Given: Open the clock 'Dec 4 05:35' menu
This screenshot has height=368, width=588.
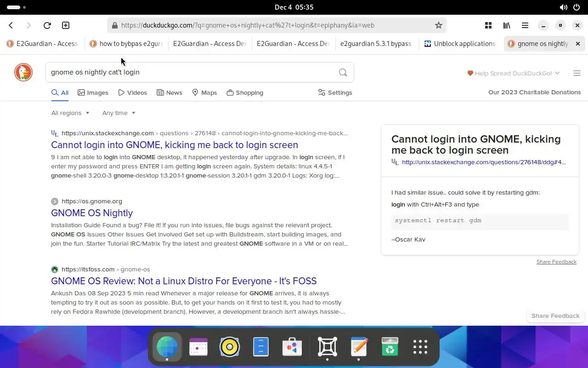Looking at the screenshot, I should coord(294,7).
